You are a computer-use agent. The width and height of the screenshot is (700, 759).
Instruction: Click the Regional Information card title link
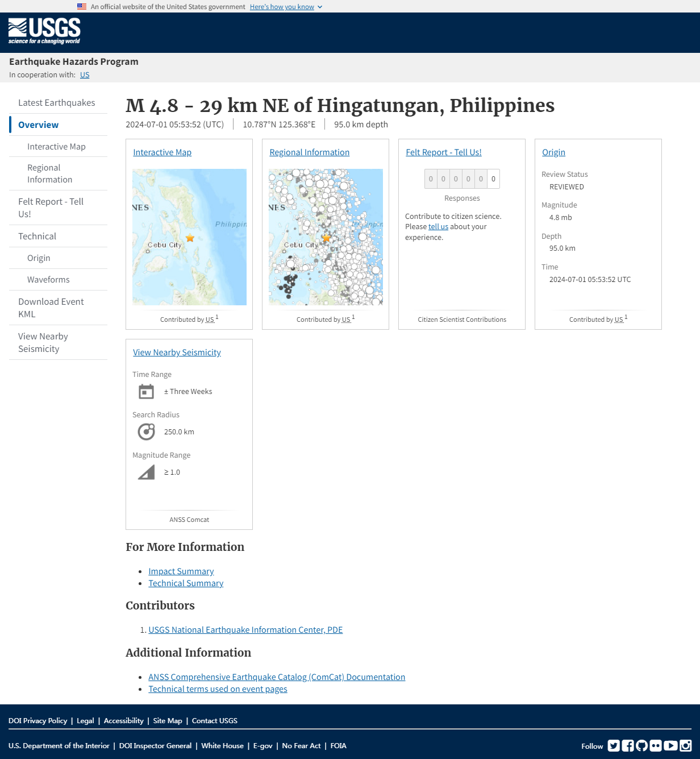(309, 152)
